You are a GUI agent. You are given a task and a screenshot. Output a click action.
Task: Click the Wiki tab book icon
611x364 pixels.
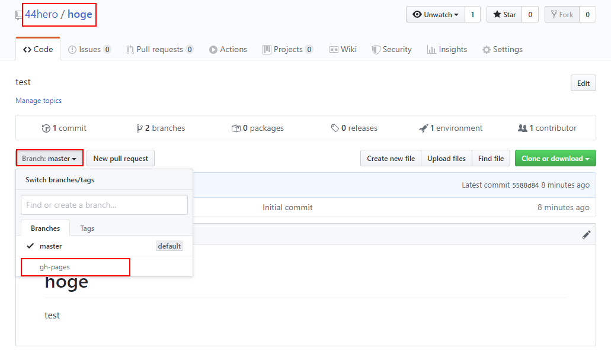[334, 50]
